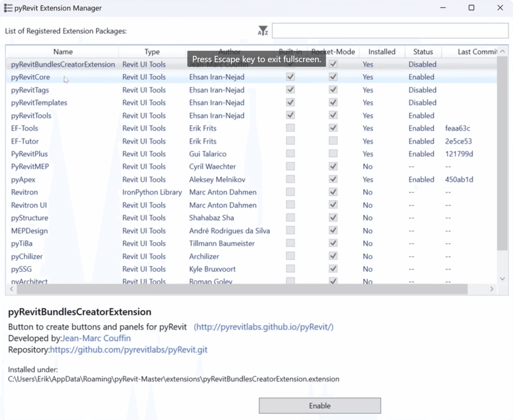Image resolution: width=513 pixels, height=420 pixels.
Task: Toggle Built-in checkbox for Revitron
Action: [290, 192]
